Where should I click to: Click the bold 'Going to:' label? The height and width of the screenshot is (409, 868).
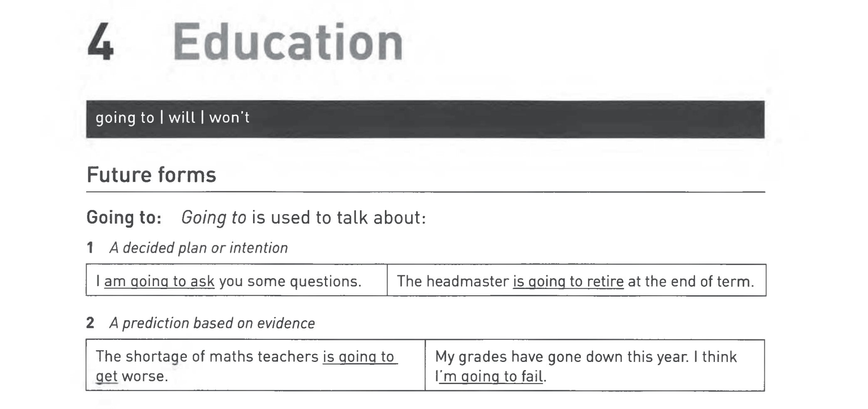pyautogui.click(x=124, y=218)
